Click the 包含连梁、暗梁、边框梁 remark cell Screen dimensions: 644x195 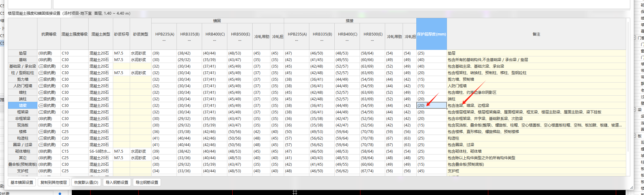pos(536,106)
